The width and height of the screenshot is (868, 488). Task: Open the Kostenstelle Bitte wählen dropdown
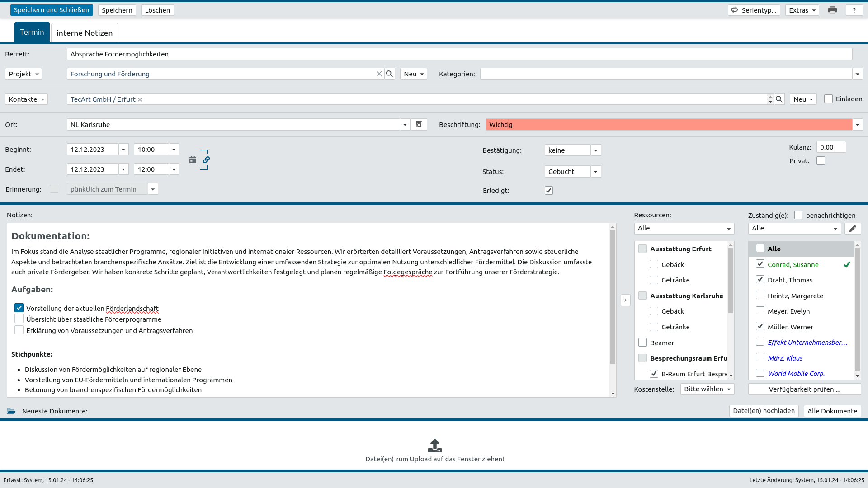point(707,389)
